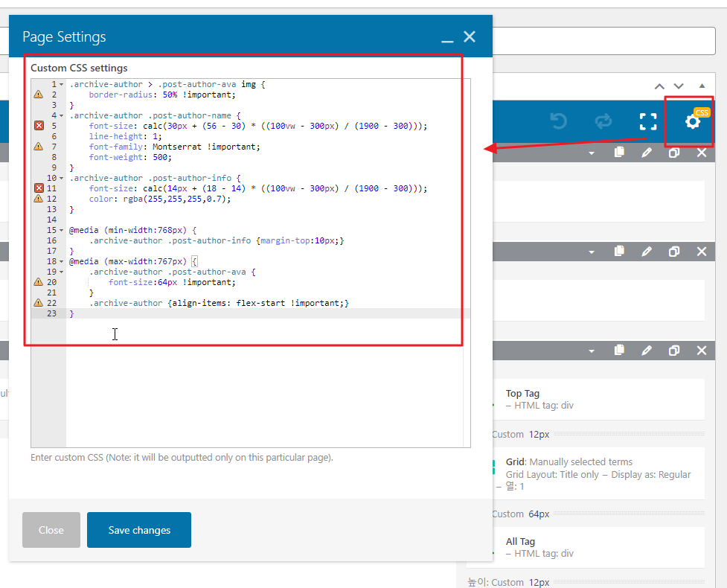Click the 'color: rgba(255,255,255,0.7);' line

(x=159, y=199)
